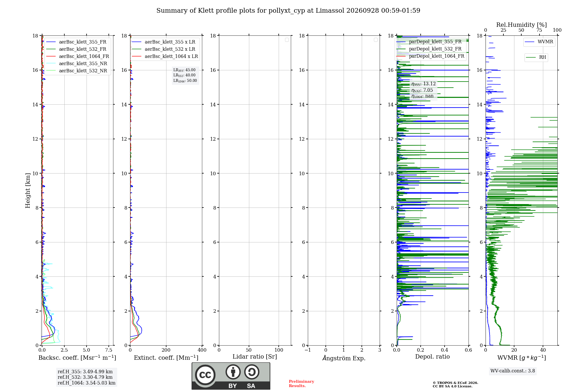Click the WVMR legend entry
577x392 pixels.
539,42
